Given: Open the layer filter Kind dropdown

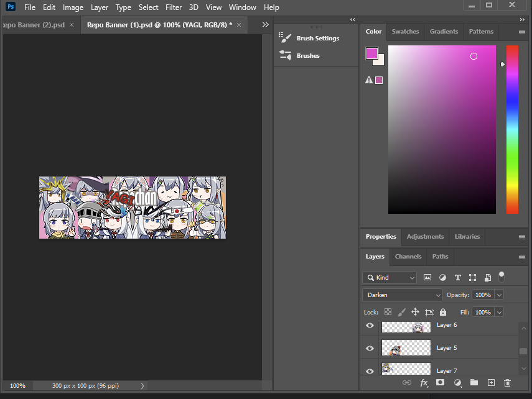Looking at the screenshot, I should pos(390,278).
